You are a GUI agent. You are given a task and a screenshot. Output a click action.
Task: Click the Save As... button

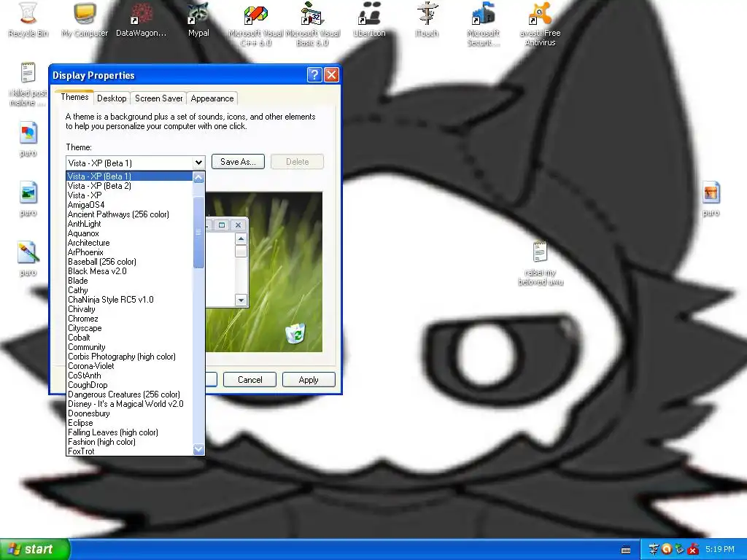click(x=238, y=162)
